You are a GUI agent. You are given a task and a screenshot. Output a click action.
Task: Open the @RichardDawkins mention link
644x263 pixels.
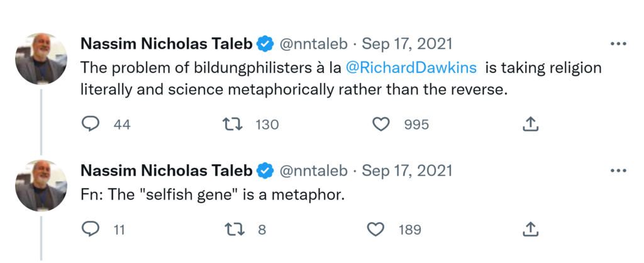[411, 67]
